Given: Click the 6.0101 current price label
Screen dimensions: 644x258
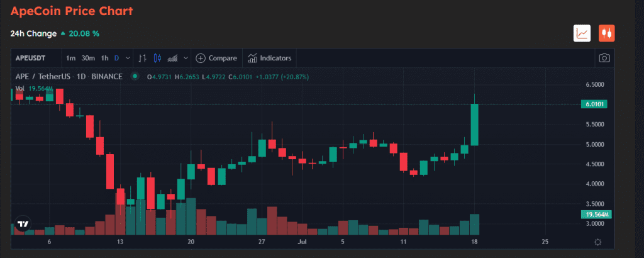Looking at the screenshot, I should 594,104.
